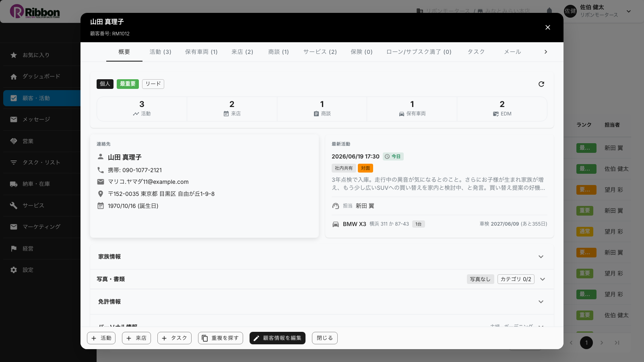This screenshot has width=644, height=362.
Task: Go to last page in background table
Action: 617,343
